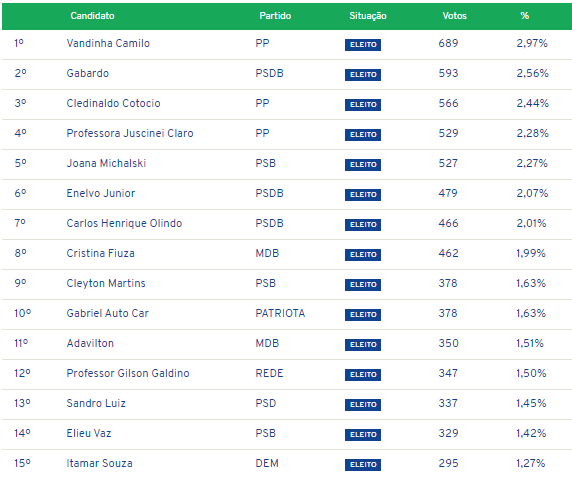The image size is (572, 478).
Task: Click the ELEITO badge for Joana Michalski
Action: point(363,165)
